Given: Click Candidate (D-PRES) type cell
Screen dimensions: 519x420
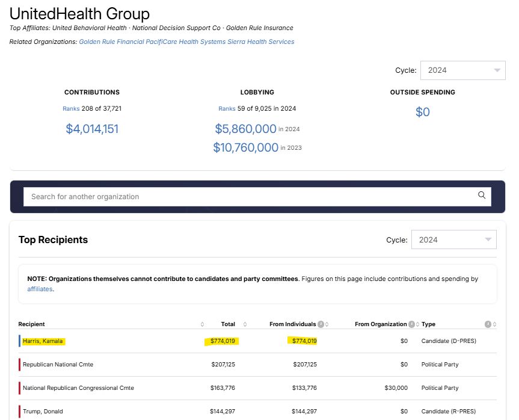Looking at the screenshot, I should [449, 341].
